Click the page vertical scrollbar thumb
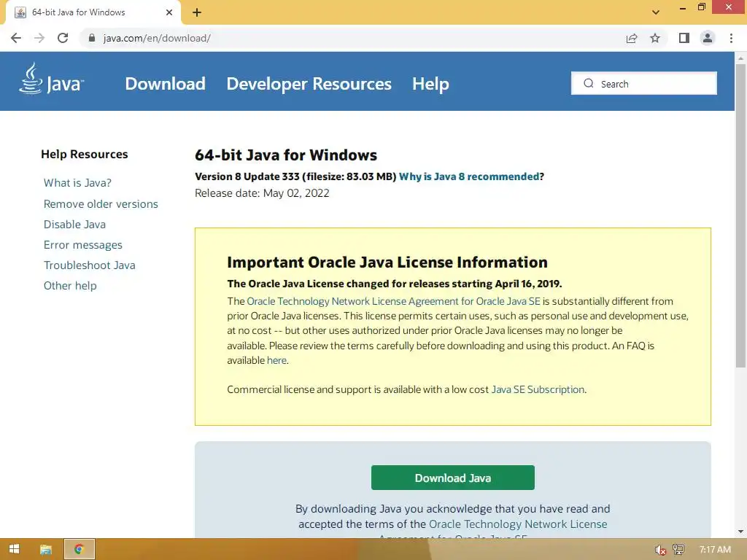The image size is (747, 560). coord(740,215)
